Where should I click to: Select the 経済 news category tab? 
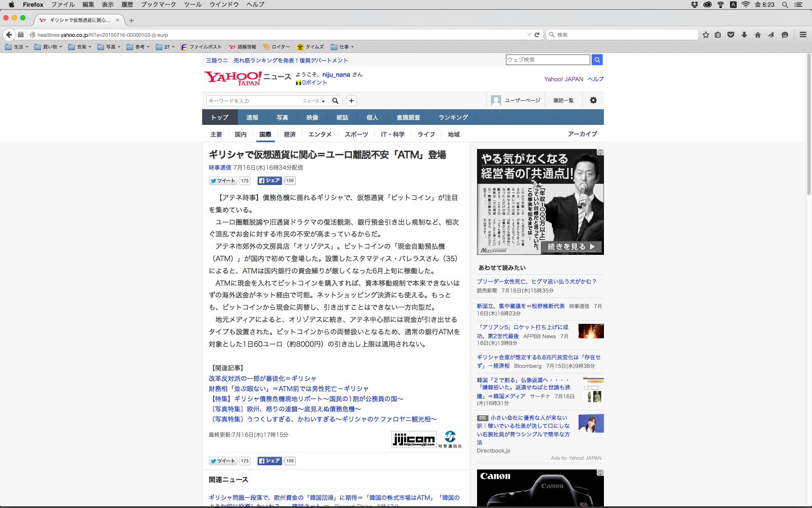(290, 134)
